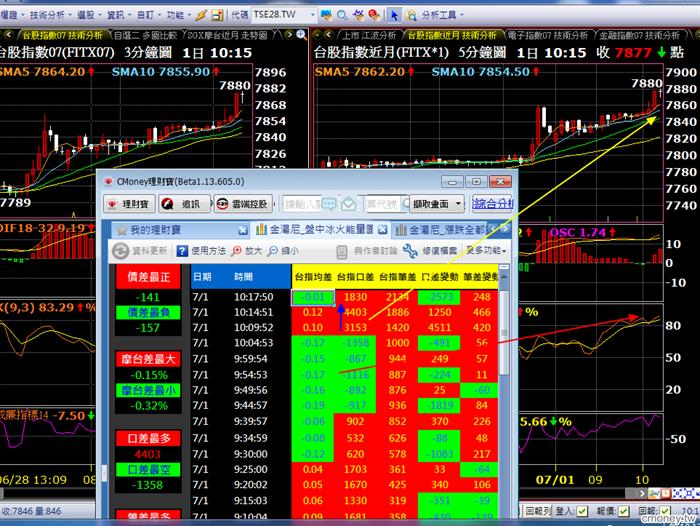
Task: Click the 與作者討論 phone icon
Action: click(x=342, y=251)
